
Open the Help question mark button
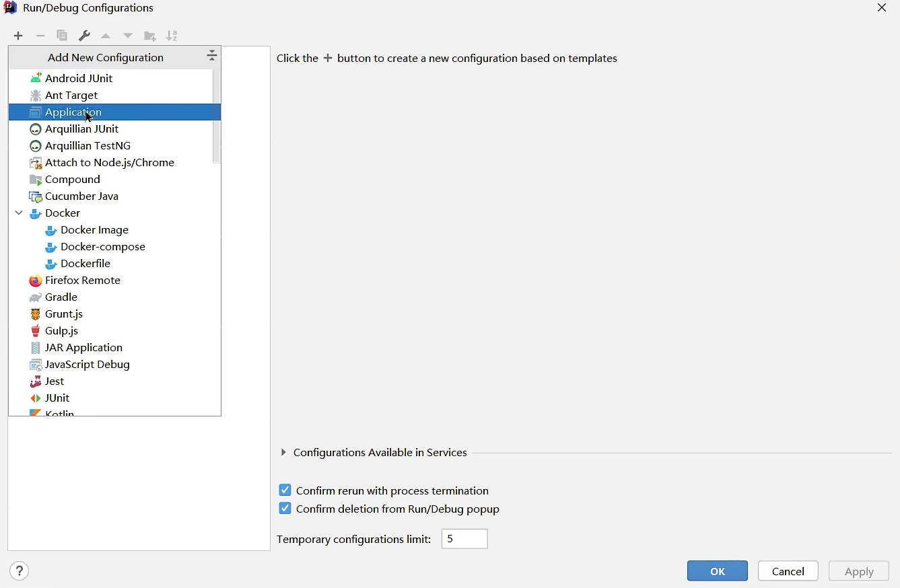tap(20, 571)
